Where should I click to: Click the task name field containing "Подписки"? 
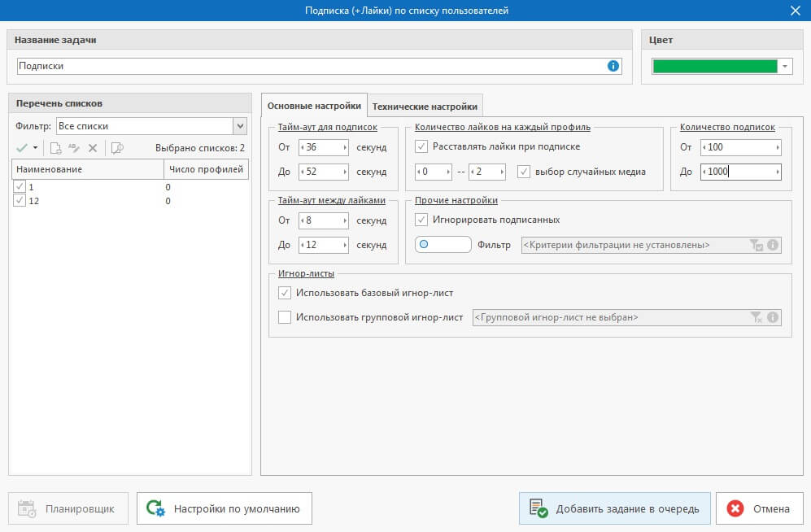click(x=309, y=66)
